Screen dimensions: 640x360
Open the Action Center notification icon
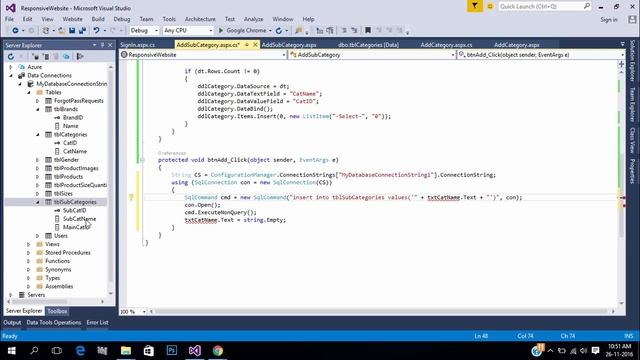click(596, 351)
